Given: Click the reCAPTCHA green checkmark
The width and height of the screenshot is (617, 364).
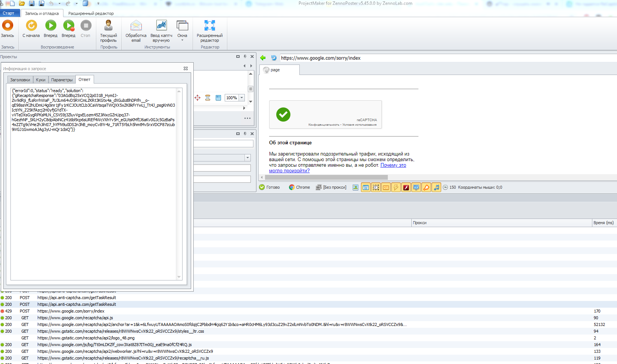Looking at the screenshot, I should tap(283, 114).
